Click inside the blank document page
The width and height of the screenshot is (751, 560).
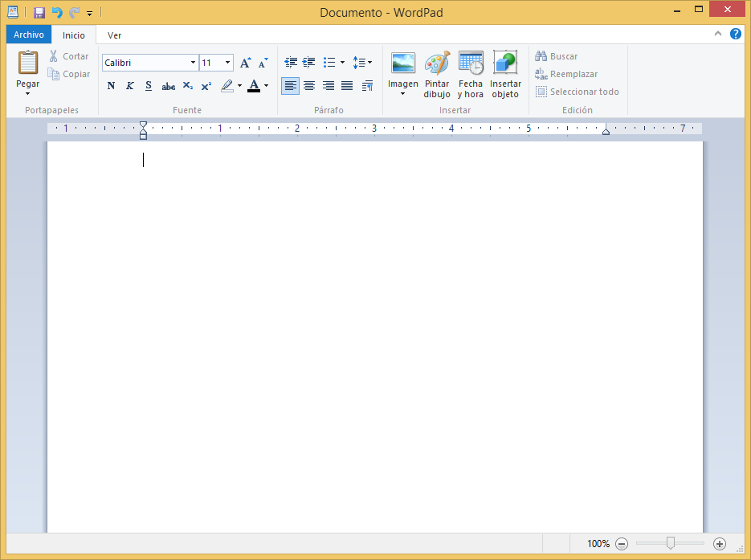click(x=374, y=337)
